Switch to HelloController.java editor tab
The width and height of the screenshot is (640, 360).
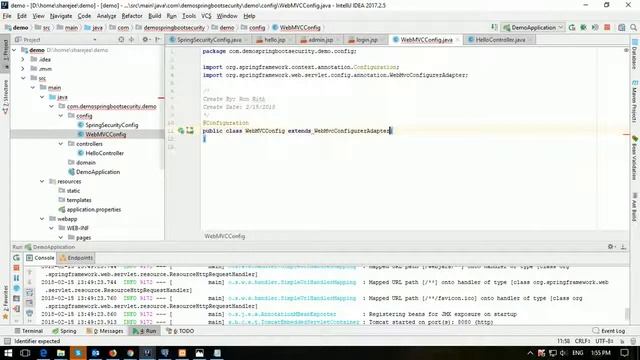point(500,40)
